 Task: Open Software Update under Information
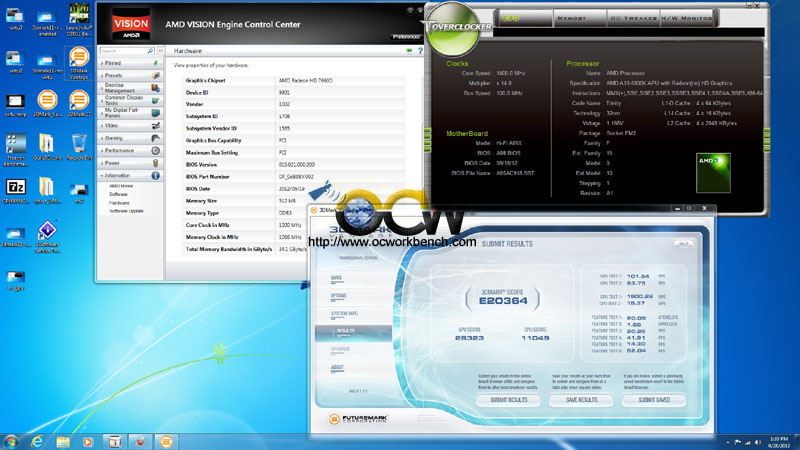coord(126,211)
